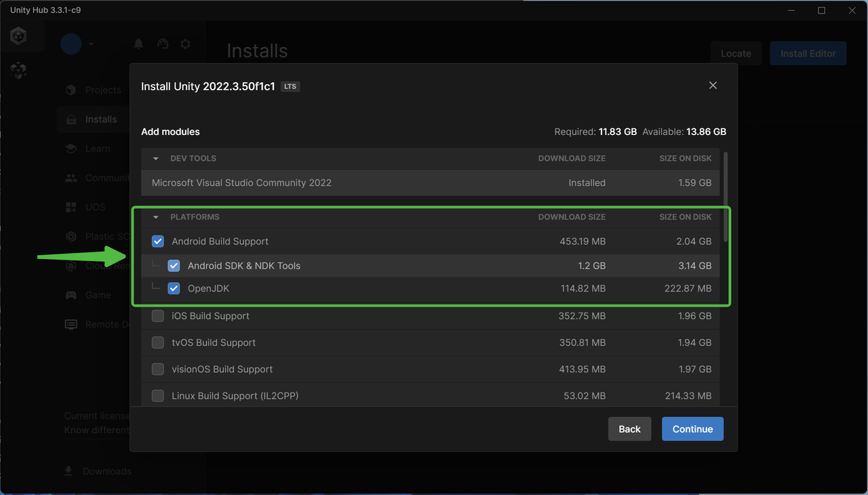Screen dimensions: 868x495
Task: Check the OpenJDK module checkbox
Action: [174, 288]
